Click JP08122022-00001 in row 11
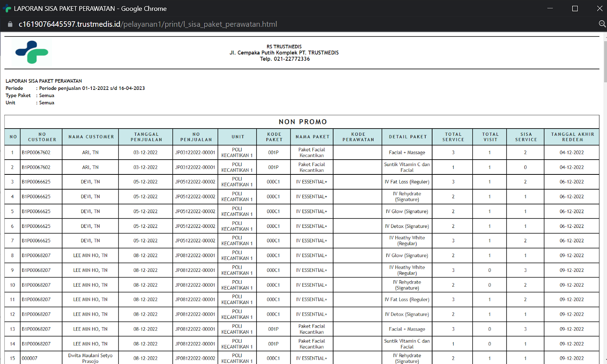This screenshot has height=364, width=607. 195,299
